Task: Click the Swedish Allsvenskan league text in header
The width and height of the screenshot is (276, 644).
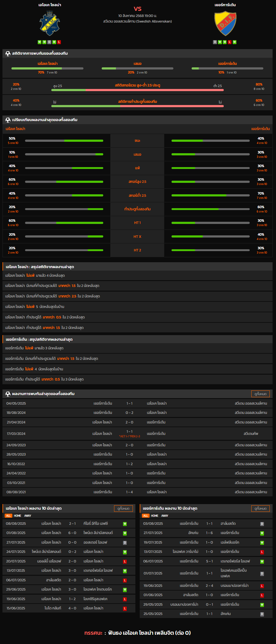Action: (138, 21)
